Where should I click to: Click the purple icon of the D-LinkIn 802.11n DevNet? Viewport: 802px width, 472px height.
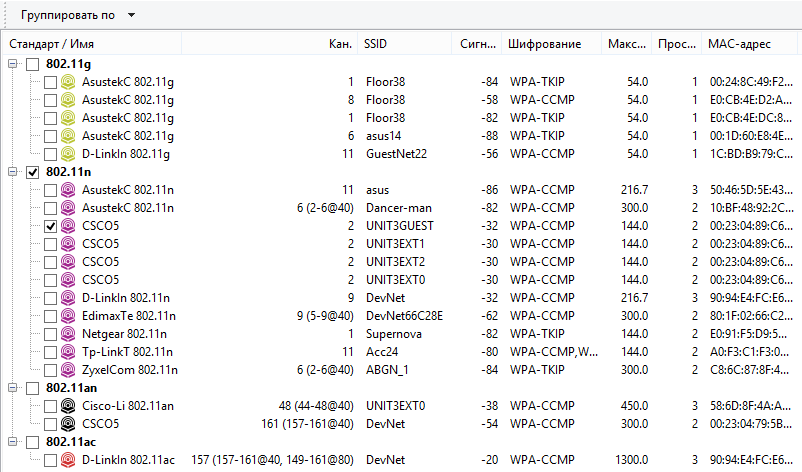coord(68,298)
